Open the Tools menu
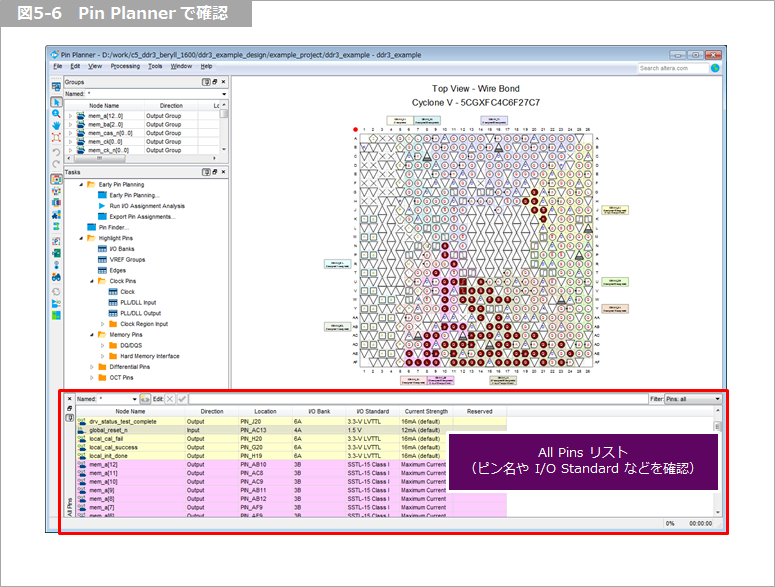The image size is (775, 587). [155, 66]
